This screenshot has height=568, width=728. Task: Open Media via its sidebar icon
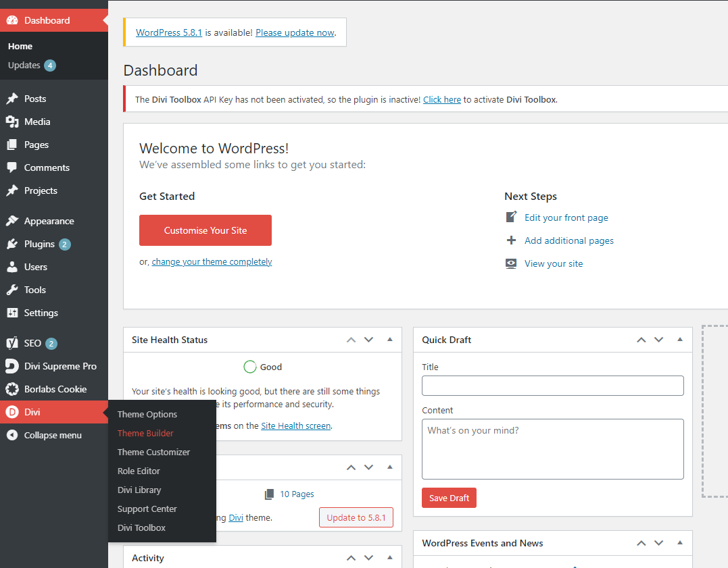12,122
